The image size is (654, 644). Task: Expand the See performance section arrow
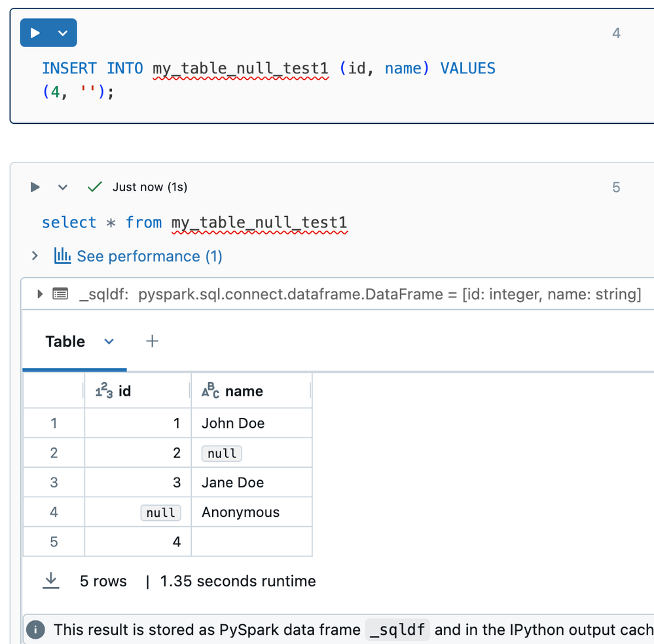point(35,256)
